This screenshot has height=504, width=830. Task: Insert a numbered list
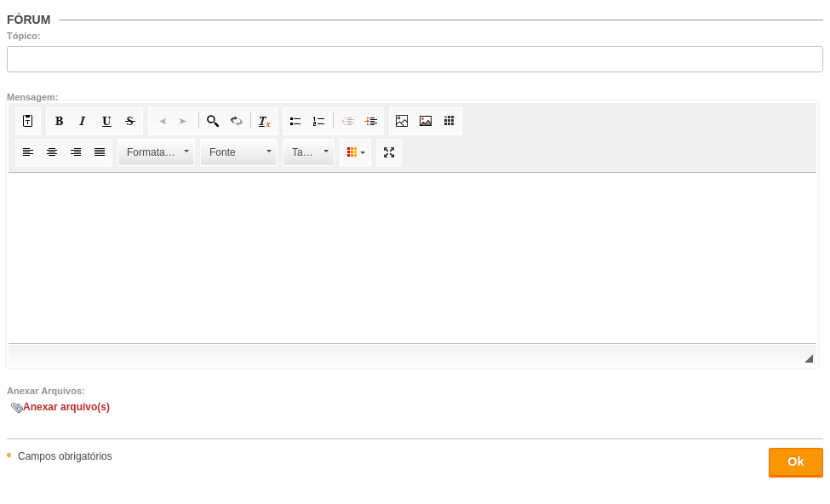click(x=318, y=121)
